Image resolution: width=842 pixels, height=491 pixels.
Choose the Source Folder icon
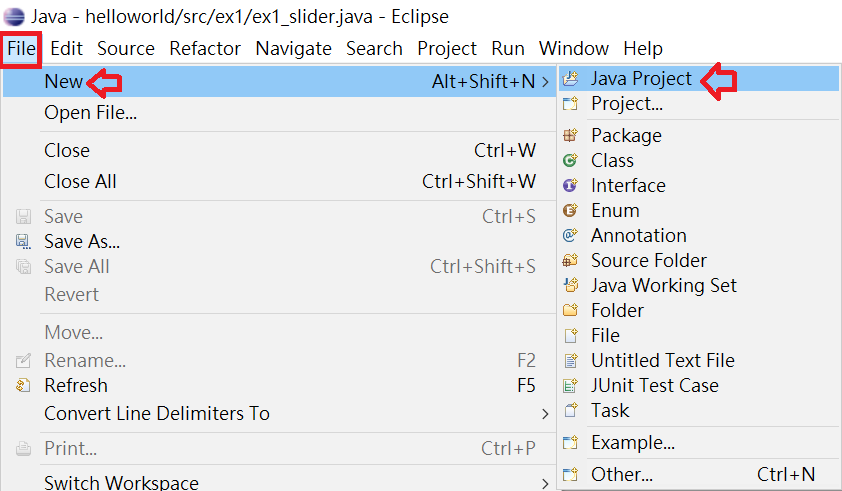(570, 261)
